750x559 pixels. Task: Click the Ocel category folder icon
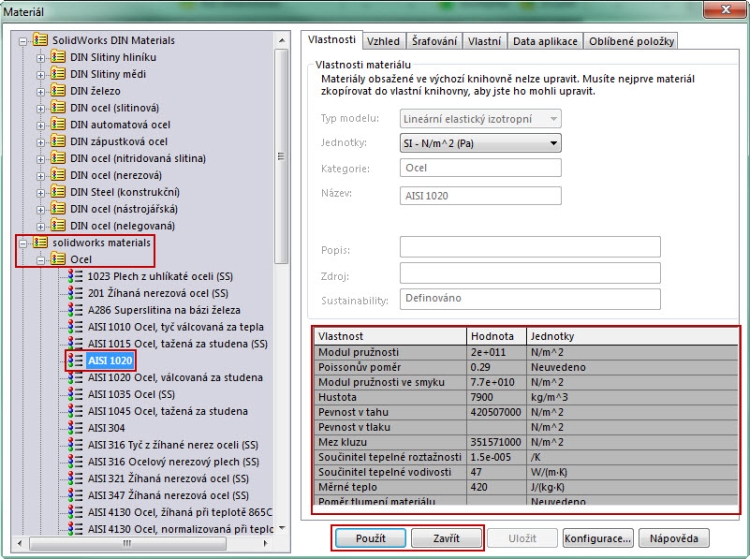click(58, 259)
